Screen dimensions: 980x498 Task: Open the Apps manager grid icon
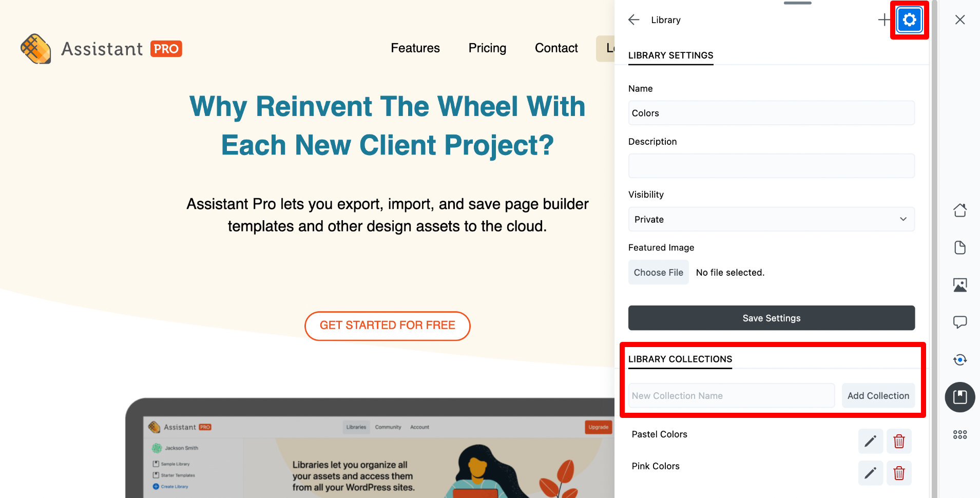tap(959, 434)
